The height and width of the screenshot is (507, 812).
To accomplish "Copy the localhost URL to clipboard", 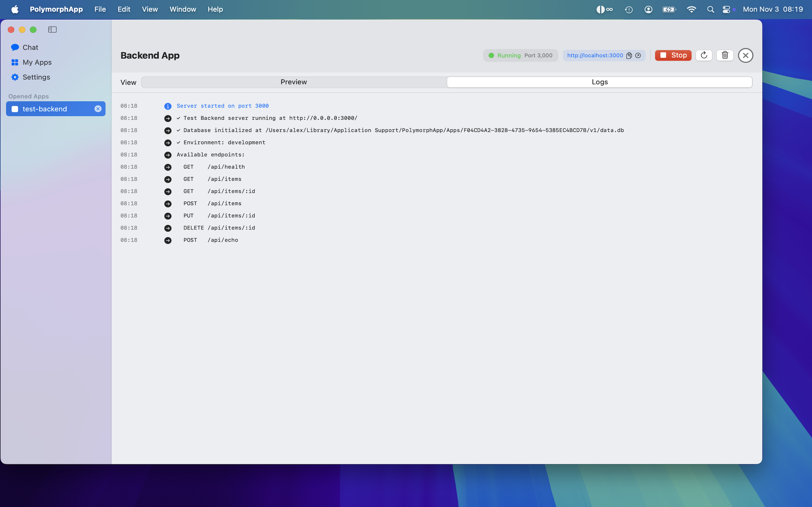I will click(x=629, y=56).
